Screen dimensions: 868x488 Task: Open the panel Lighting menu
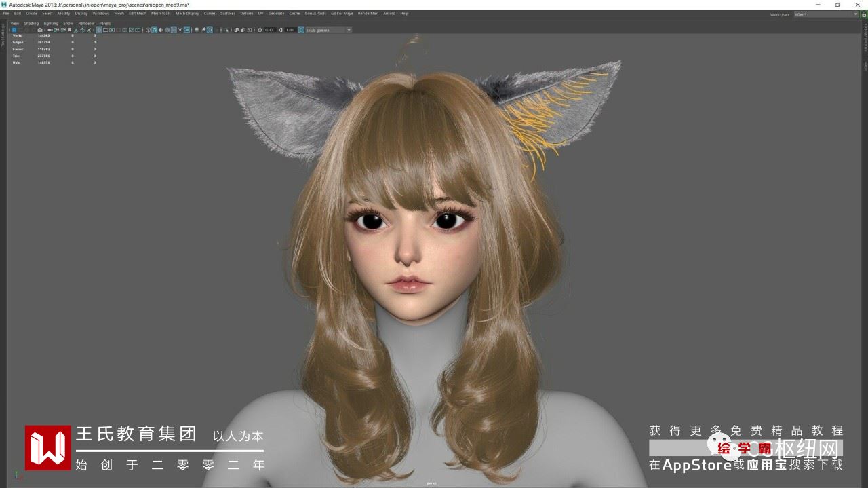51,23
